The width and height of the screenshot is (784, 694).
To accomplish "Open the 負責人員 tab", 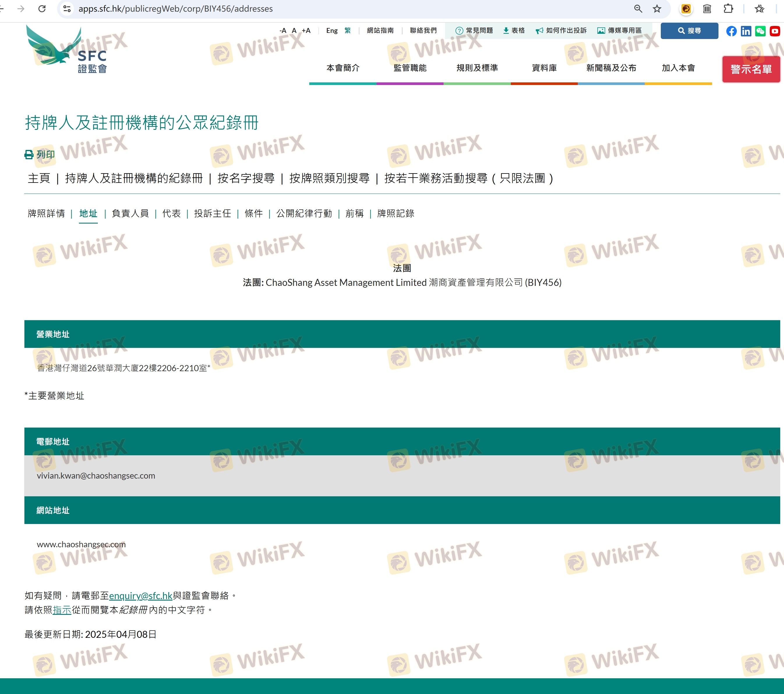I will pos(130,213).
